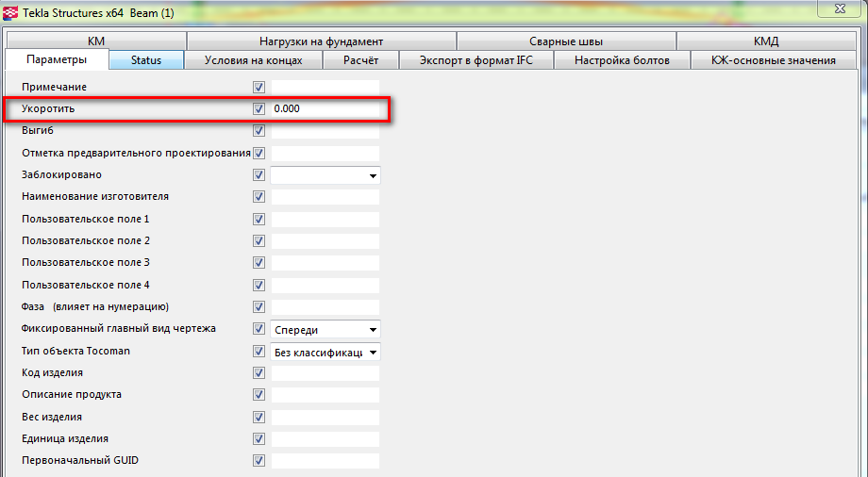Click the Tekla Structures title bar icon

[x=10, y=12]
